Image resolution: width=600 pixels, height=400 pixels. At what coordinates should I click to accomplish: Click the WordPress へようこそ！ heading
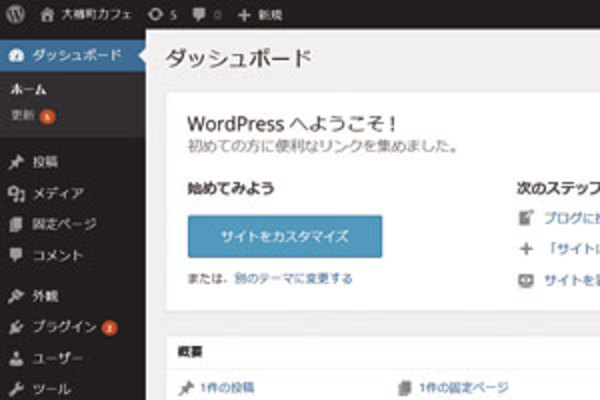click(292, 124)
